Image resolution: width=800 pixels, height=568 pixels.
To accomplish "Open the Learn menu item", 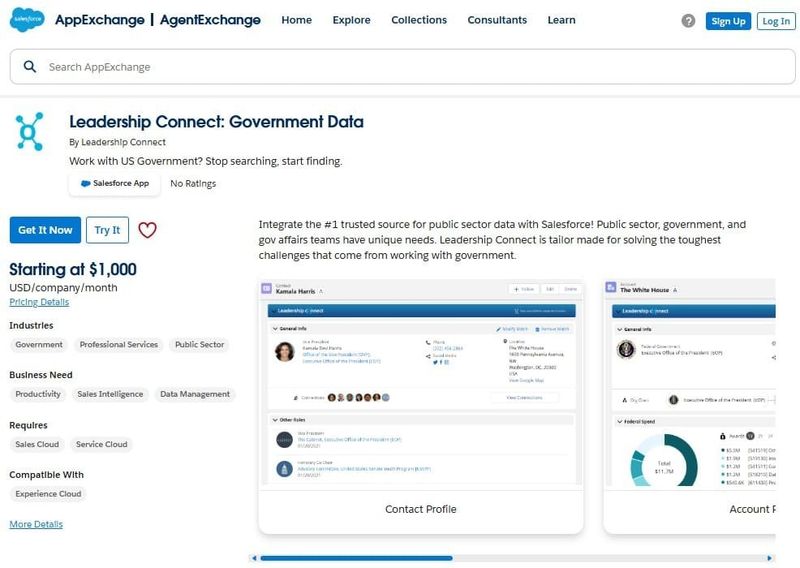I will (x=561, y=20).
